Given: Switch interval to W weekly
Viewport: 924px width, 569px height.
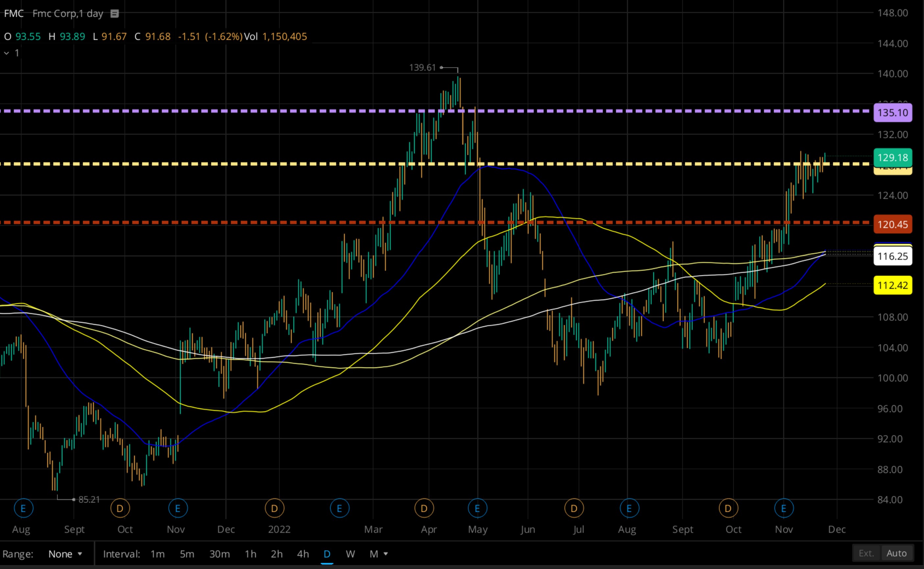Looking at the screenshot, I should click(x=350, y=554).
